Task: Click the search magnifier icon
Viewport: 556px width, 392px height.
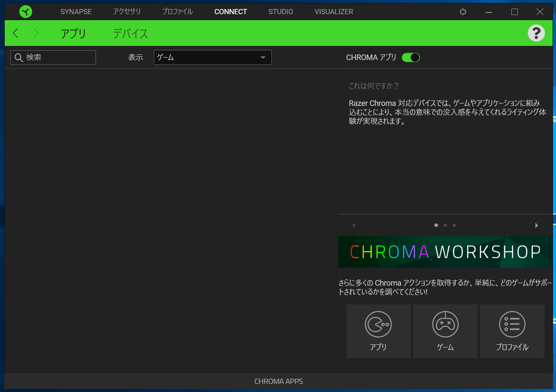Action: [19, 57]
